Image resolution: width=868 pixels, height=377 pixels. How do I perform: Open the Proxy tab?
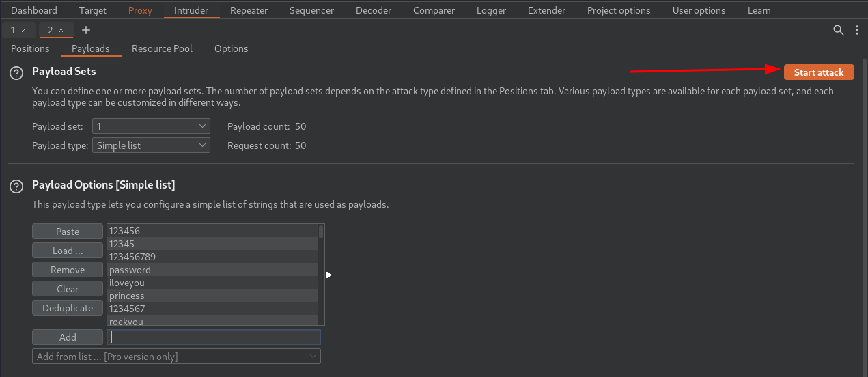point(140,10)
